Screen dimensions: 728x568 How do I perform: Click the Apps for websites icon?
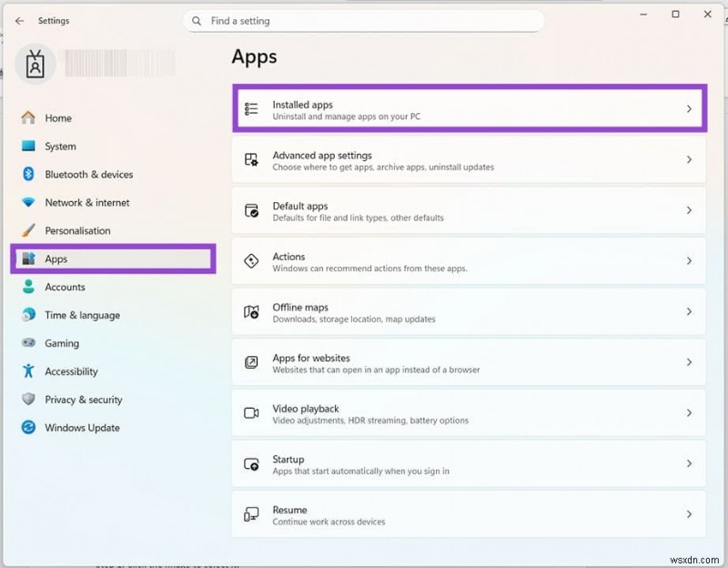click(251, 361)
